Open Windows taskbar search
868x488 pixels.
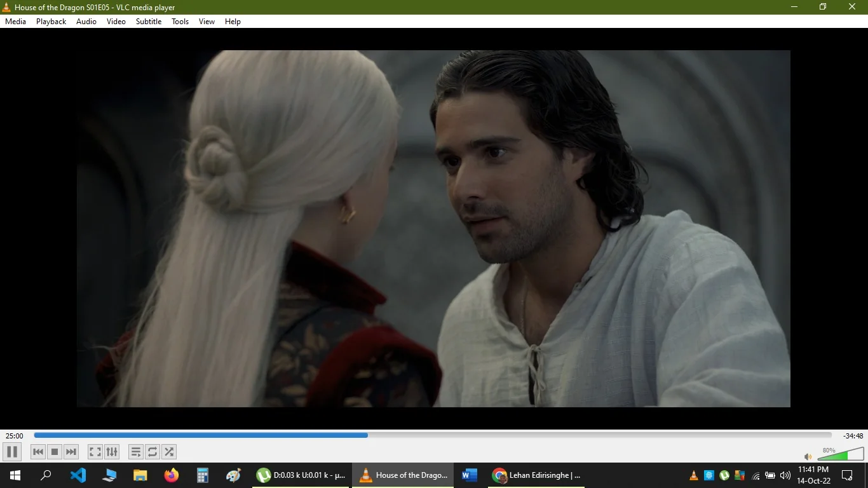46,475
